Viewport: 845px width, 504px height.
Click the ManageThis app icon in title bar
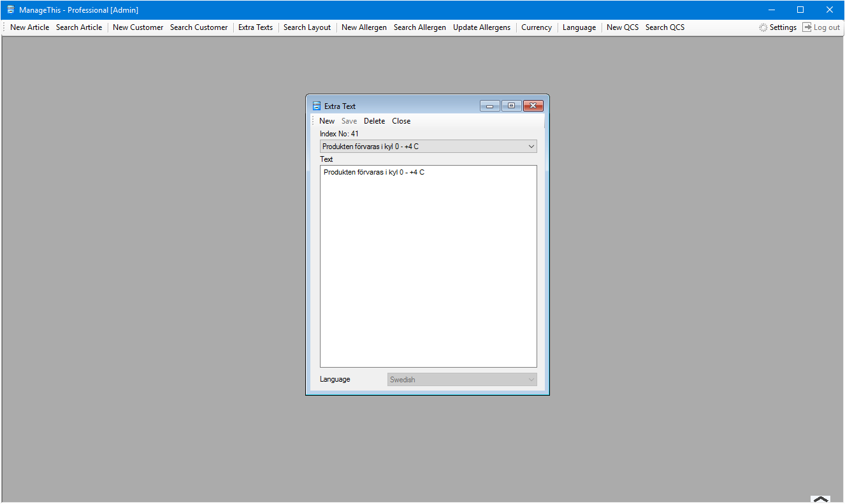pos(11,10)
